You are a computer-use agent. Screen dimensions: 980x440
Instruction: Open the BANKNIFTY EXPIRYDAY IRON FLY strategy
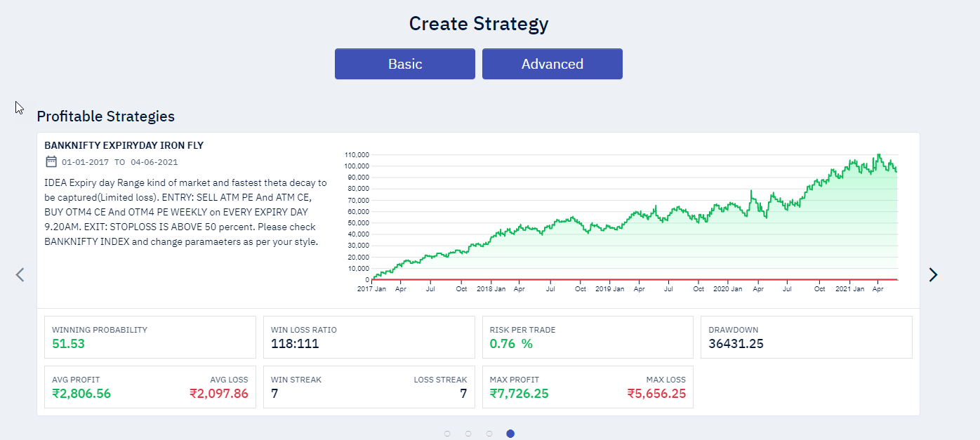124,145
